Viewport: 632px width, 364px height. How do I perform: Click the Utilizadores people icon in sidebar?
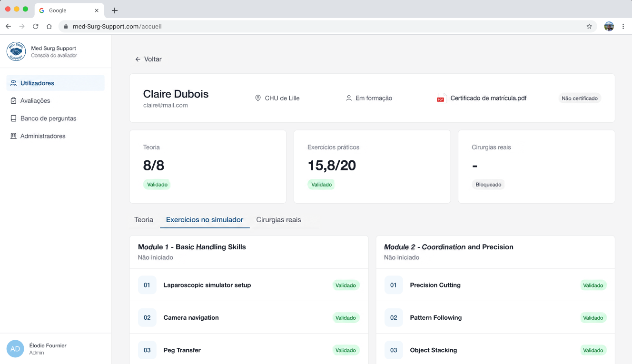point(13,83)
